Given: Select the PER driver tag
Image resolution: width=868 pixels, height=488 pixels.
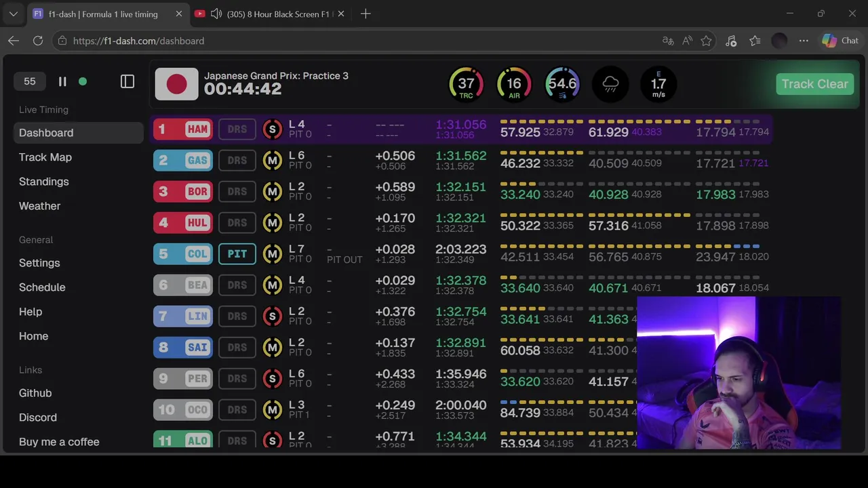Looking at the screenshot, I should click(183, 378).
